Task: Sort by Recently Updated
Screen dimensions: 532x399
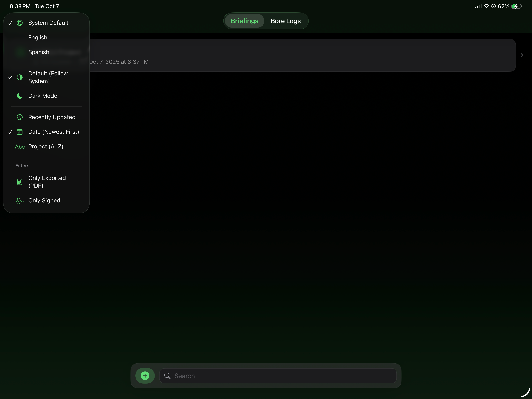Action: pyautogui.click(x=46, y=117)
